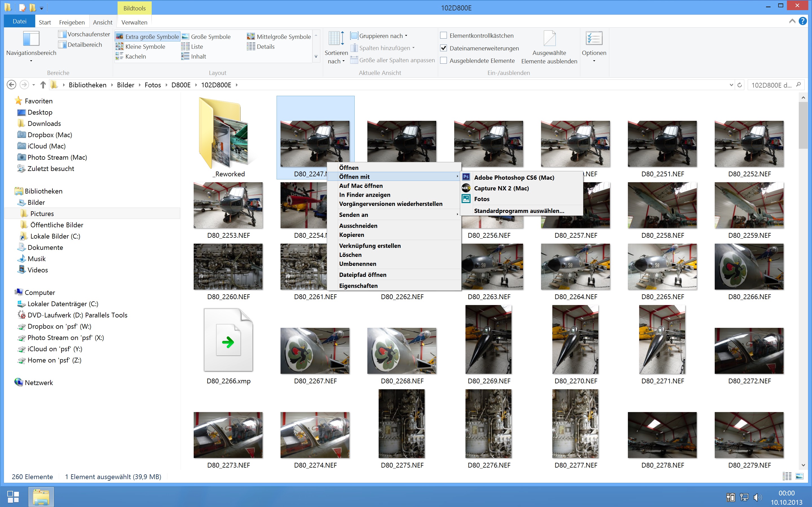Click the up-arrow navigation icon
The height and width of the screenshot is (507, 812).
[43, 85]
